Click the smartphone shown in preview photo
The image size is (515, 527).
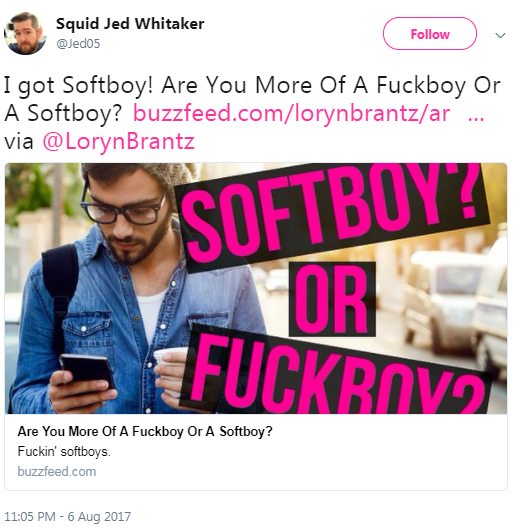(x=87, y=371)
